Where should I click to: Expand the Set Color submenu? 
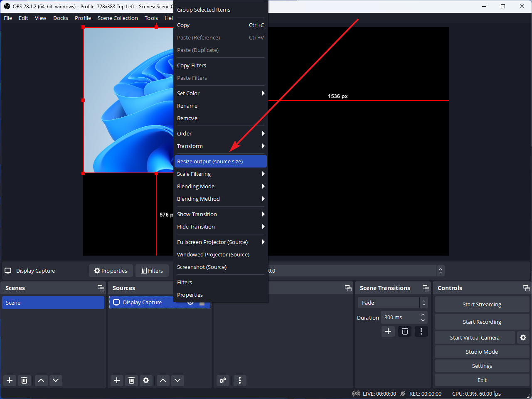coord(263,93)
